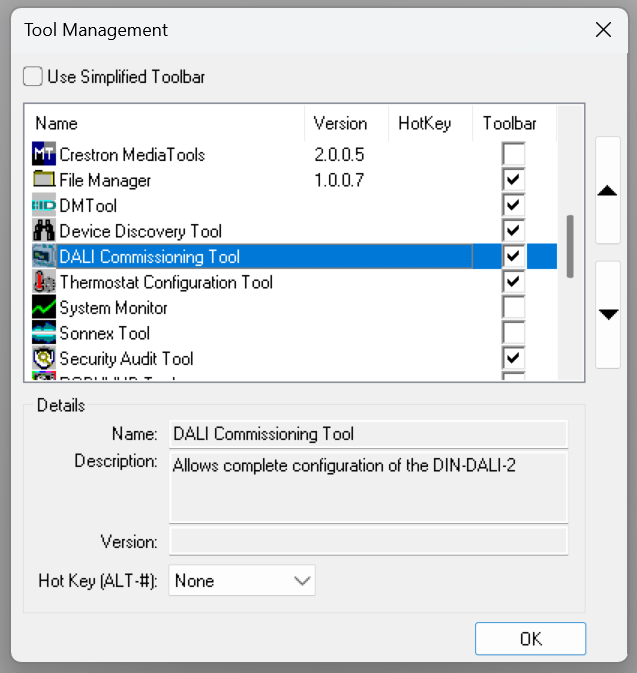This screenshot has width=637, height=673.
Task: Click the 2.0.0.5 version value
Action: point(339,155)
